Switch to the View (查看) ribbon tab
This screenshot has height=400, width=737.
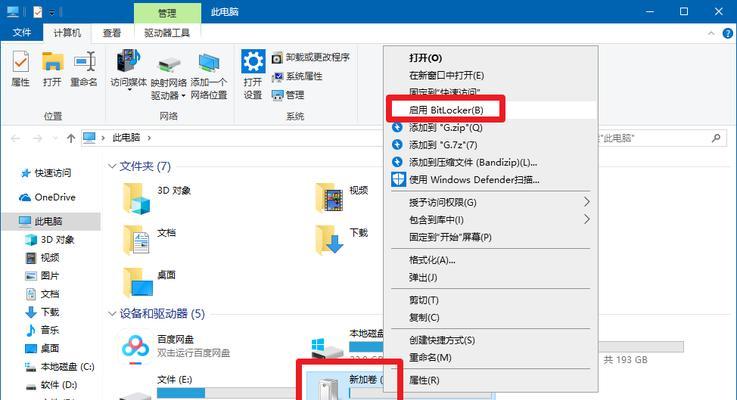pyautogui.click(x=112, y=32)
